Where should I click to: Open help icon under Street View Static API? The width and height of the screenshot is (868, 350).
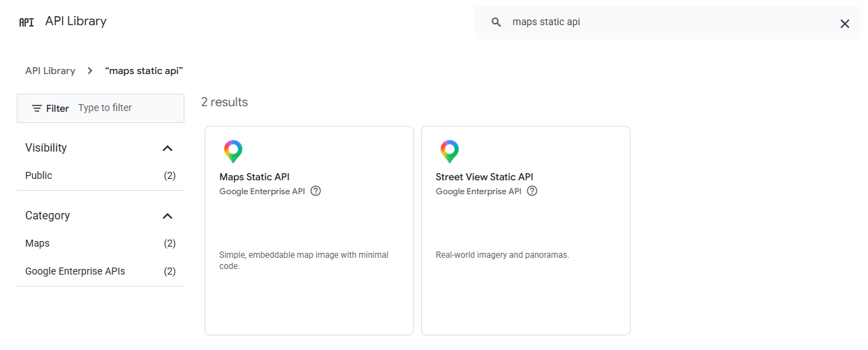pos(532,191)
